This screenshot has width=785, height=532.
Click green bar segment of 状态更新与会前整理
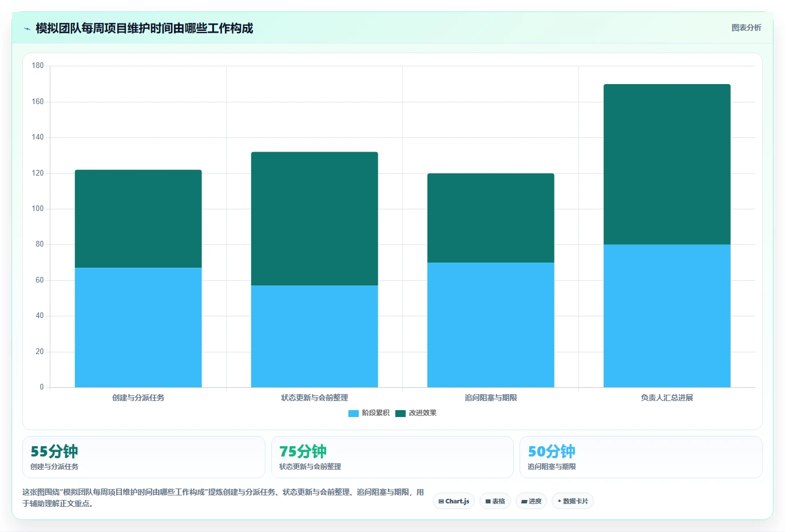[x=314, y=219]
